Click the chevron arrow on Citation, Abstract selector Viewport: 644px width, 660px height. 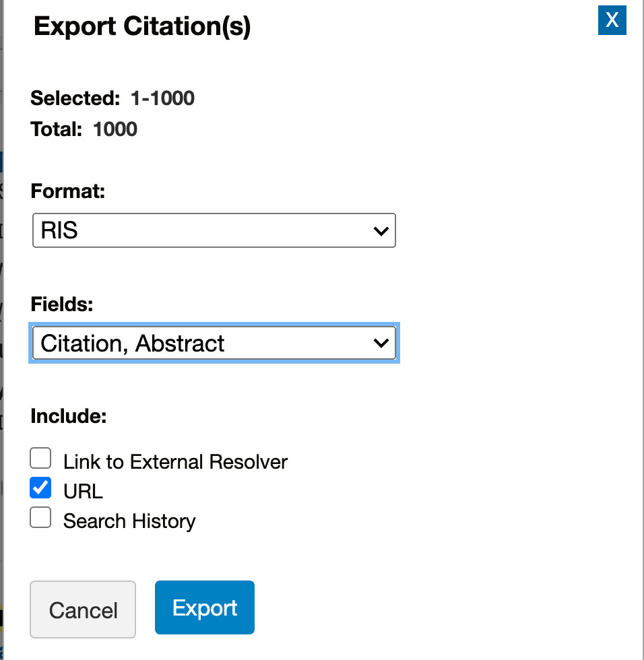coord(381,343)
